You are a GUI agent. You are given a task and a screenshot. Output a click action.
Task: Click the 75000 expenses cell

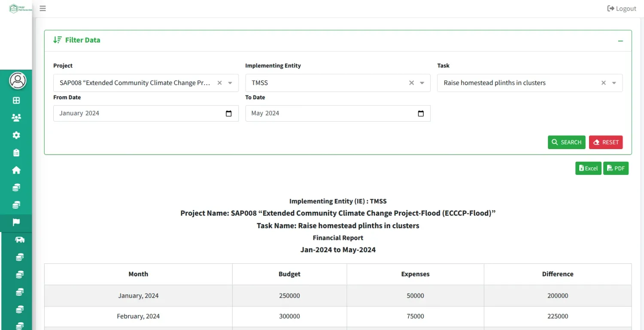[415, 316]
